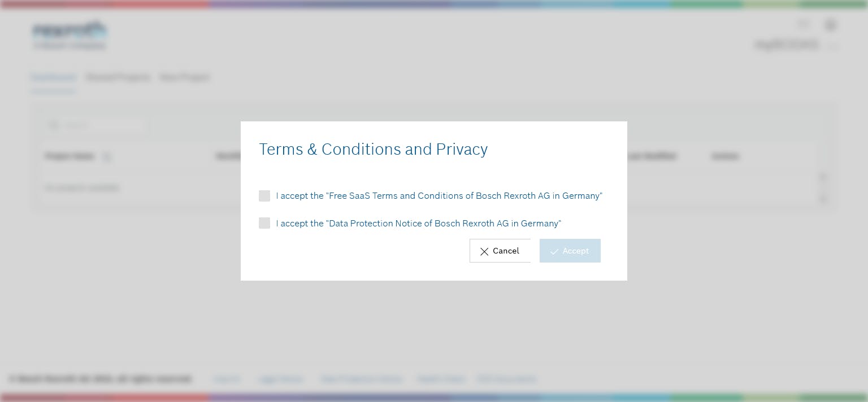The height and width of the screenshot is (402, 868).
Task: Click the magnifier icon in the search box
Action: coord(54,125)
